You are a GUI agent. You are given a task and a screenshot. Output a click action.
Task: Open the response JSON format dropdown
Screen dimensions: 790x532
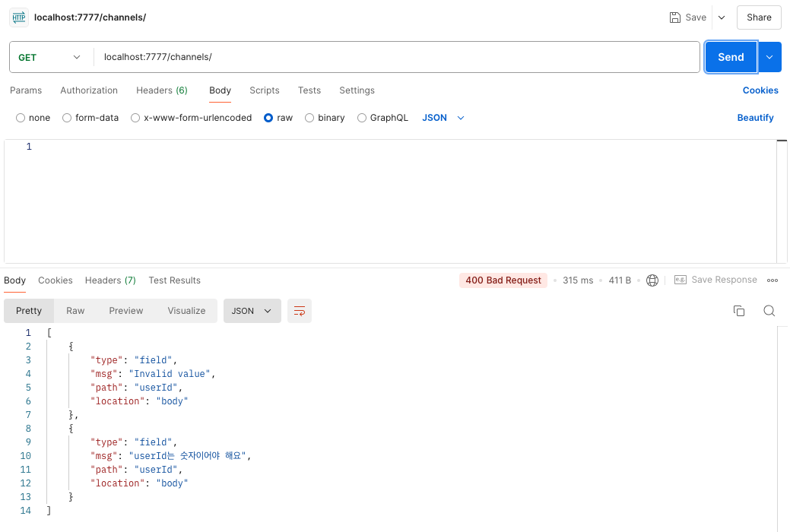(252, 311)
